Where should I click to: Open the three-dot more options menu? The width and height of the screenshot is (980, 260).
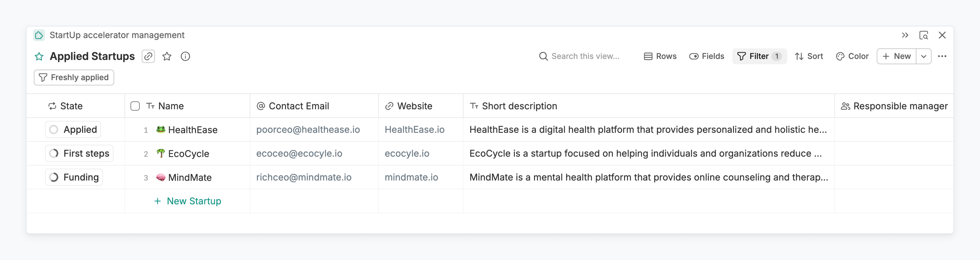pyautogui.click(x=942, y=56)
